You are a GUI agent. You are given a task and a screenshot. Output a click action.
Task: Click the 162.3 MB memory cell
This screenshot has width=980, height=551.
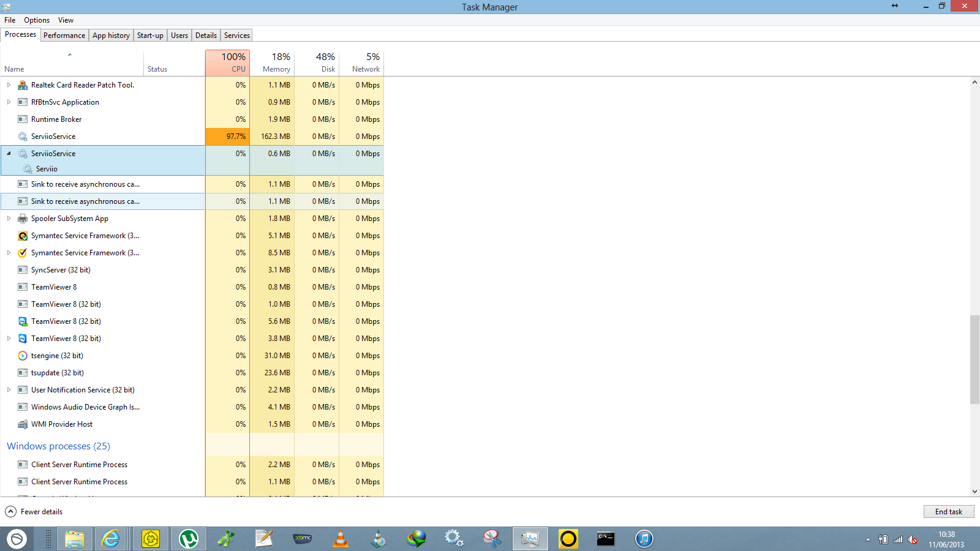pos(272,137)
